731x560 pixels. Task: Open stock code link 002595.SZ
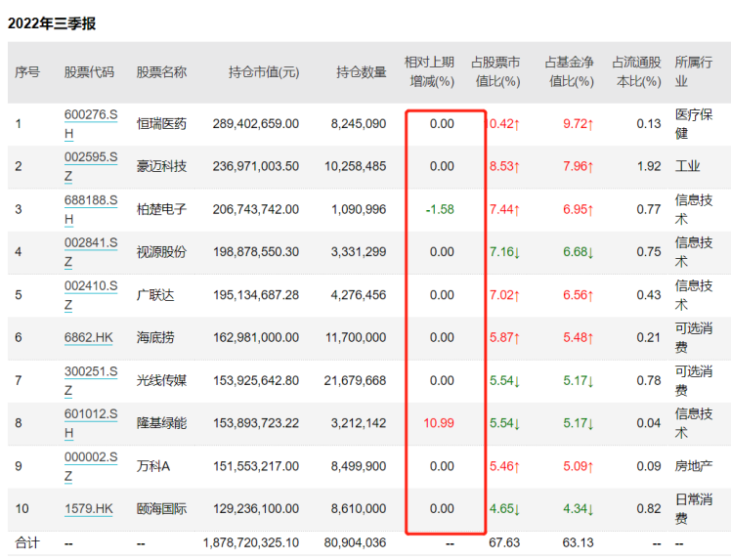91,166
